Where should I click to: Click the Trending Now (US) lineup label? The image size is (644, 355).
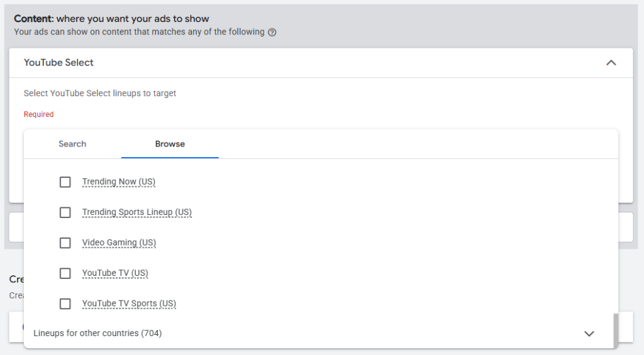pyautogui.click(x=119, y=182)
